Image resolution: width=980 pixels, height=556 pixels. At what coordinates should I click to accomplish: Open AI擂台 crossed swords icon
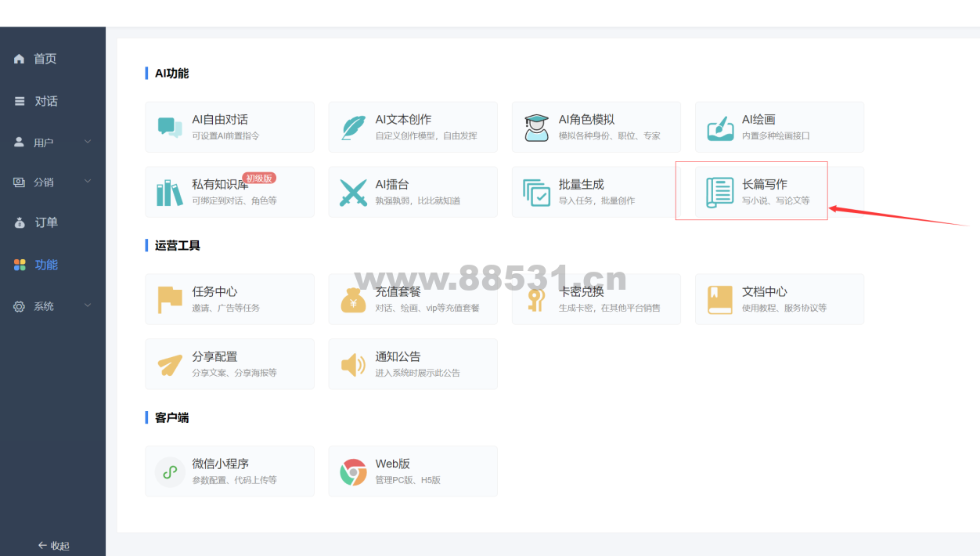click(353, 193)
